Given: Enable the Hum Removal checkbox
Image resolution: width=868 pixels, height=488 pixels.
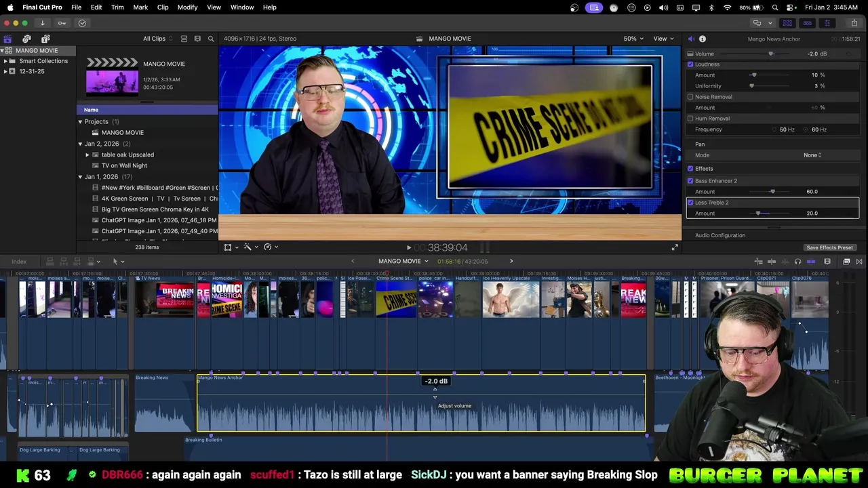Looking at the screenshot, I should (x=690, y=119).
